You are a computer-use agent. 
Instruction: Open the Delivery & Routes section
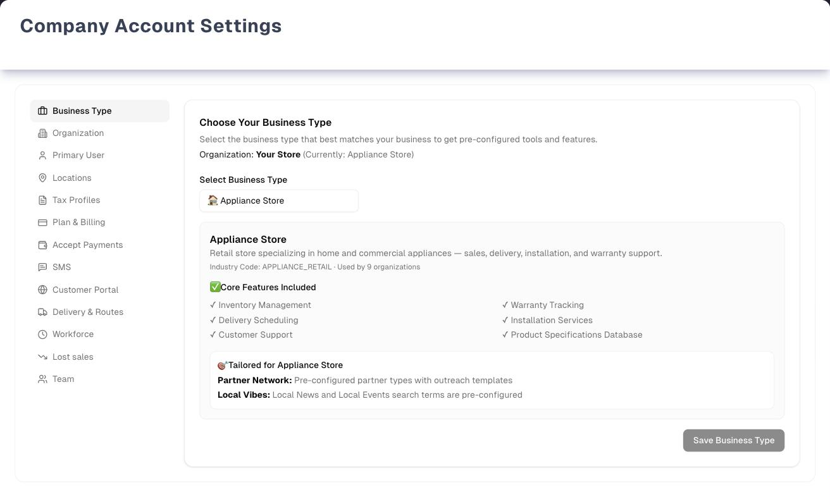(x=100, y=312)
